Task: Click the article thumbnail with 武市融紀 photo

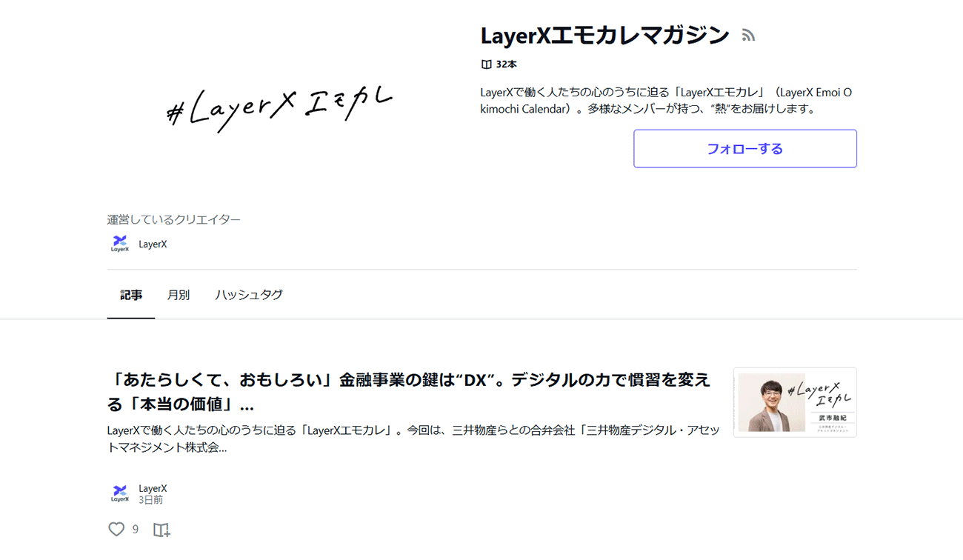Action: 795,402
